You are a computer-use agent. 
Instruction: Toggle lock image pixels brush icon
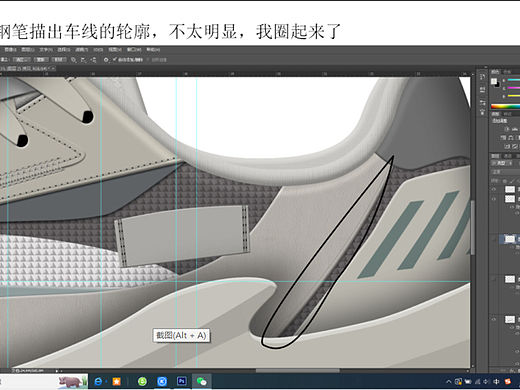click(x=512, y=181)
